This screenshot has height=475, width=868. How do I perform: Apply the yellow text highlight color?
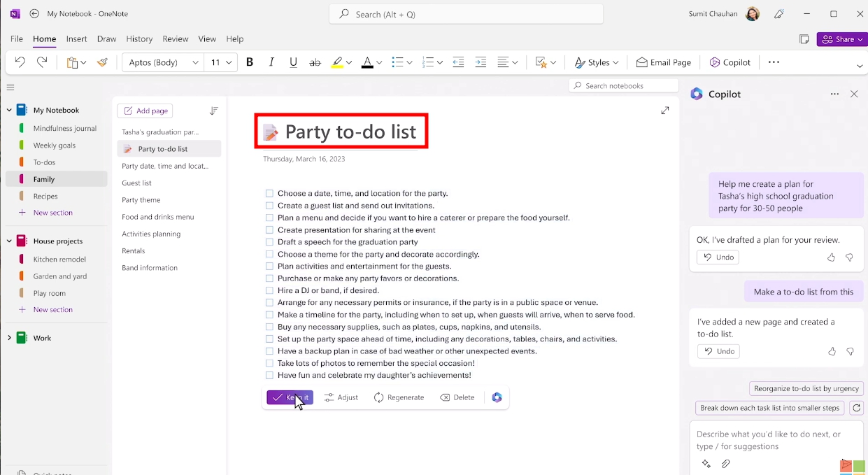click(x=337, y=62)
